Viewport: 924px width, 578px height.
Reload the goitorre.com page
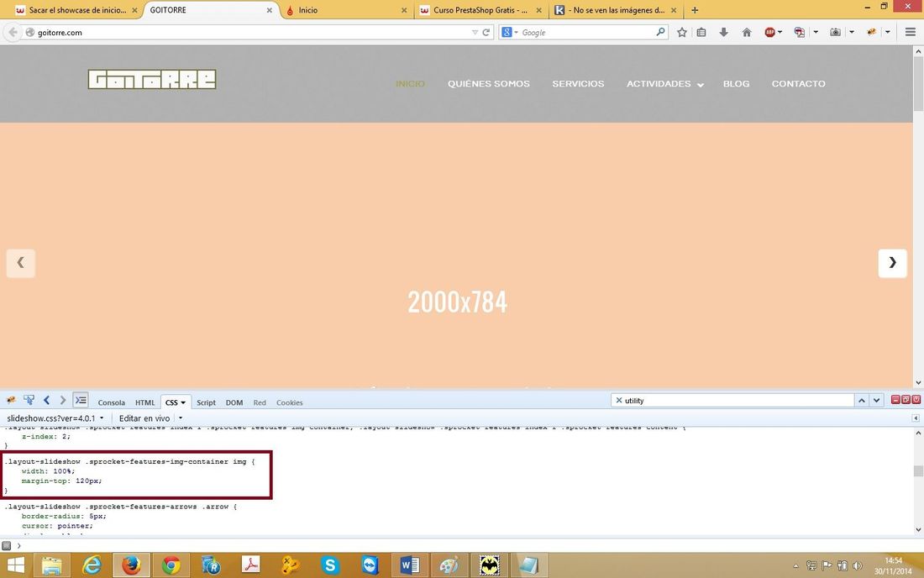(x=486, y=33)
